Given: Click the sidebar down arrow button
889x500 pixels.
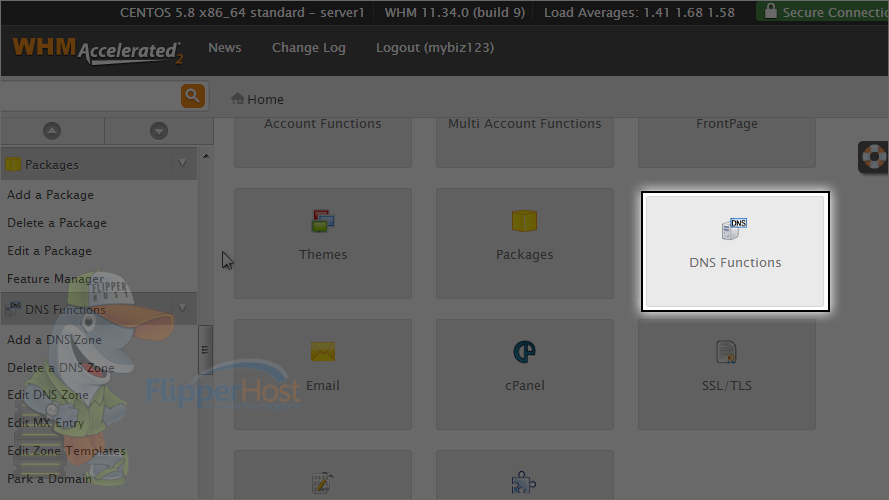Looking at the screenshot, I should tap(159, 131).
